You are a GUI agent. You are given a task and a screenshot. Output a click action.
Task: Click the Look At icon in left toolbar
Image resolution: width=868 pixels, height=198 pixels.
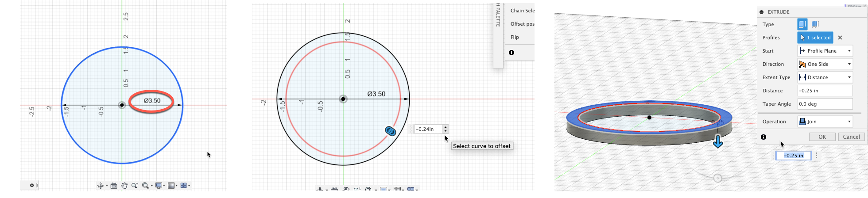tap(114, 186)
